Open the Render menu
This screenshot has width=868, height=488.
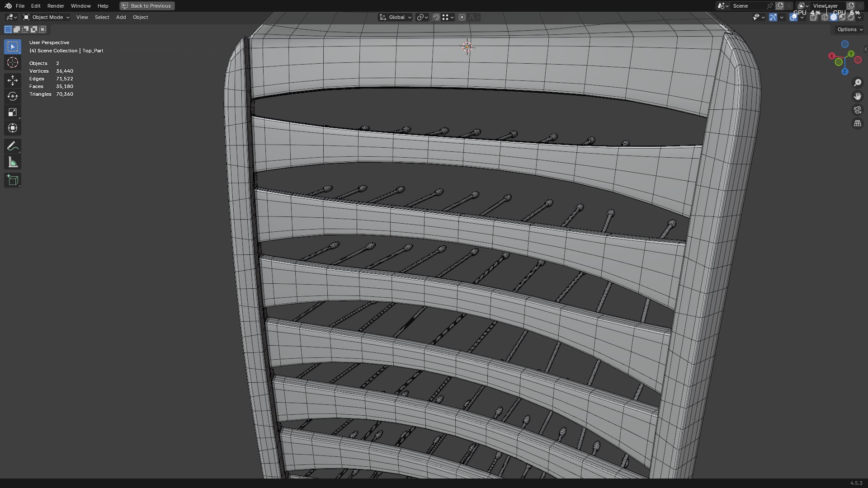pos(56,6)
